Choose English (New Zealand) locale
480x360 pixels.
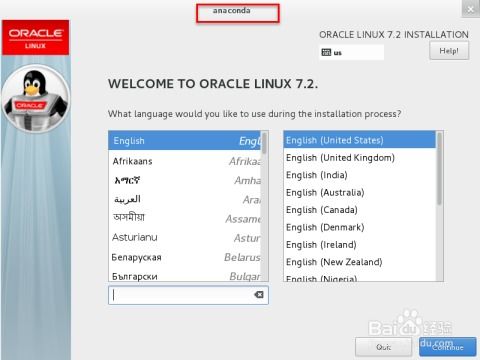click(360, 262)
